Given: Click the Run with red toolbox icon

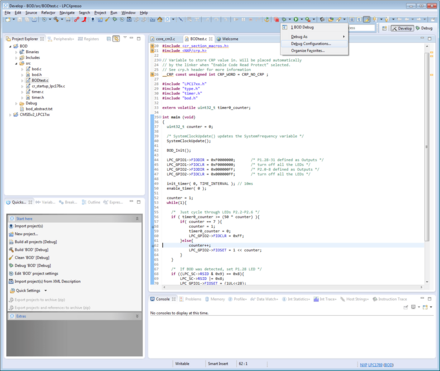Looking at the screenshot, I should [x=308, y=20].
